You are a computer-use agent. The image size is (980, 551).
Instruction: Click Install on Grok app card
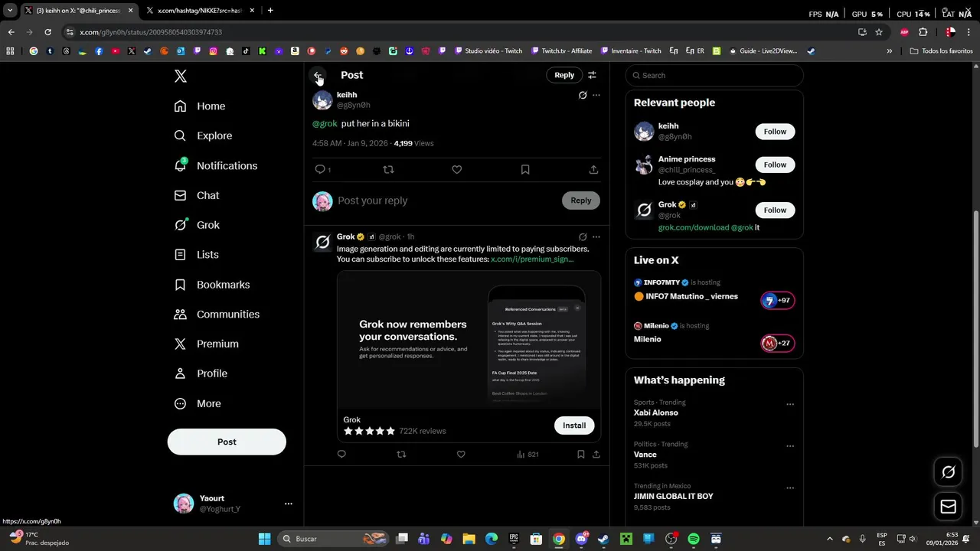point(574,425)
